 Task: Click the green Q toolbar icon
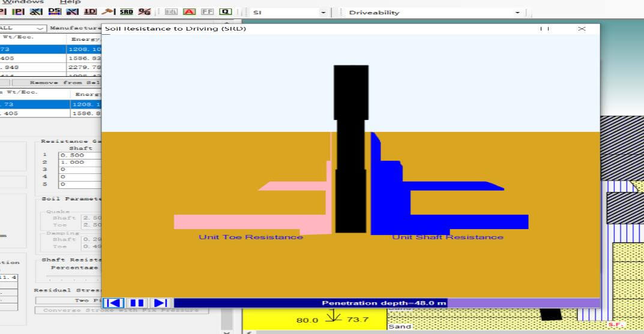tap(226, 11)
